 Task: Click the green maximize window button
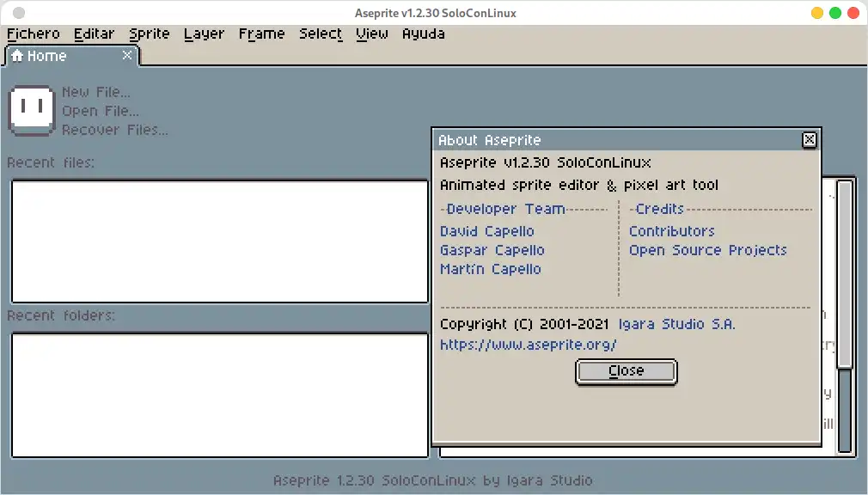(835, 13)
